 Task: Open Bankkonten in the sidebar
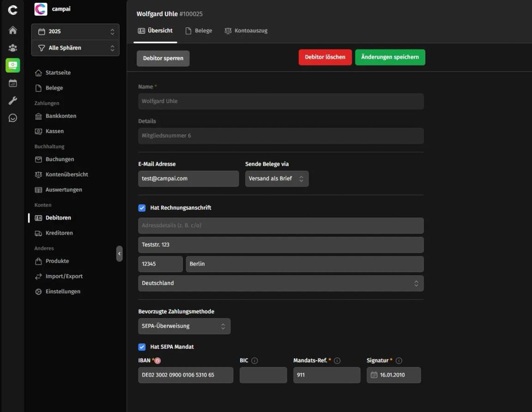click(55, 116)
